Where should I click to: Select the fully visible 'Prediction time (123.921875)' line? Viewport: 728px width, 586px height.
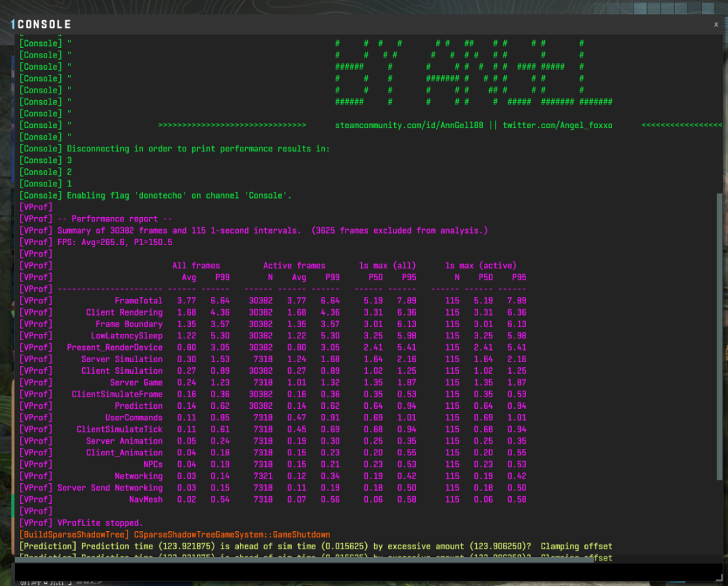(316, 547)
